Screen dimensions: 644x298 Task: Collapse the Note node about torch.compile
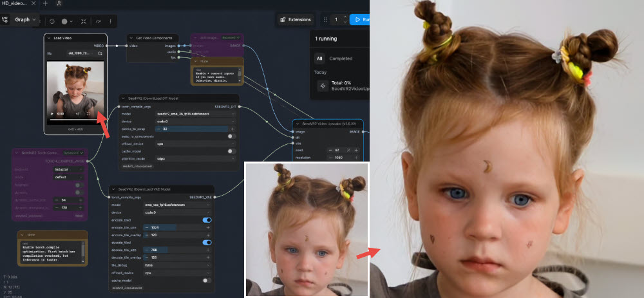pos(23,235)
